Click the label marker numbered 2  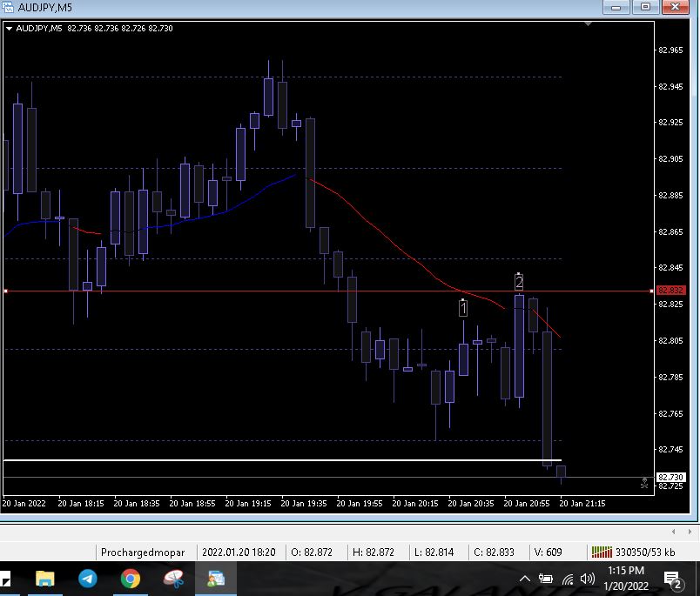pos(519,281)
